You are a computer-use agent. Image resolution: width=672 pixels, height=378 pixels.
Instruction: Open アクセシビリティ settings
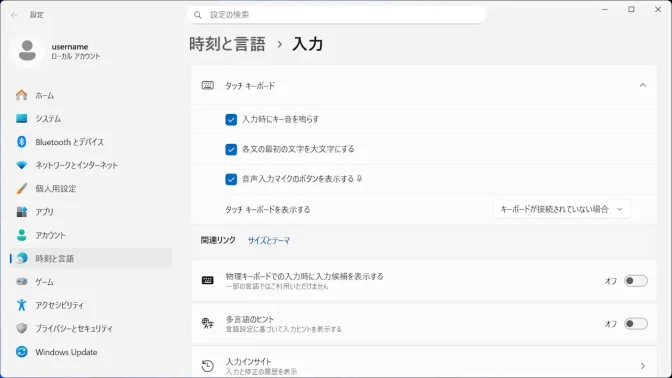pyautogui.click(x=91, y=305)
